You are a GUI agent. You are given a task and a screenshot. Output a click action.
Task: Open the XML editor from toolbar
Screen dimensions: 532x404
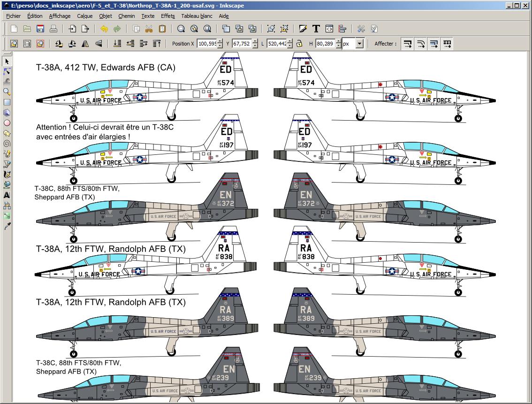point(329,29)
